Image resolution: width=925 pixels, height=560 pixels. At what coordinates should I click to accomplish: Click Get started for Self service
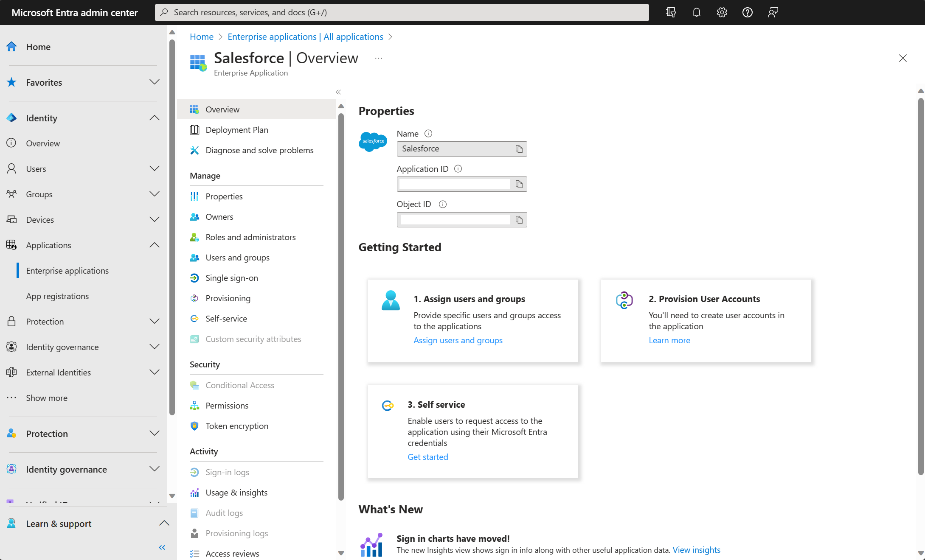[427, 457]
